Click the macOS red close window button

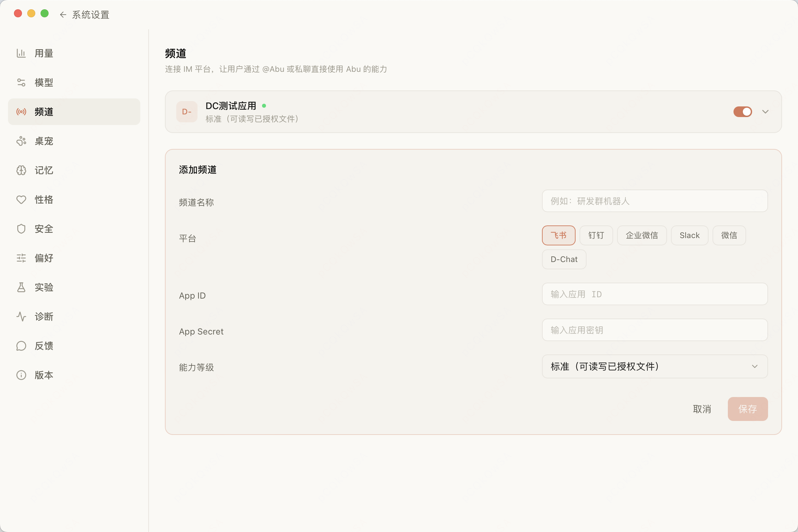tap(18, 13)
